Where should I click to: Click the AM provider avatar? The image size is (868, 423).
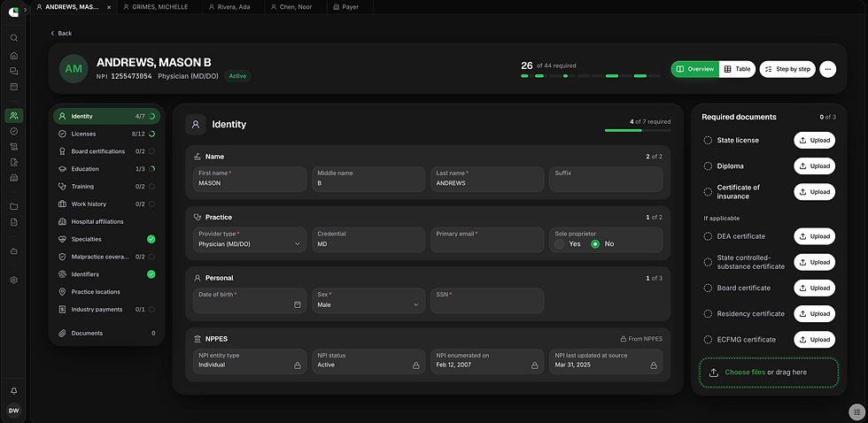tap(74, 69)
